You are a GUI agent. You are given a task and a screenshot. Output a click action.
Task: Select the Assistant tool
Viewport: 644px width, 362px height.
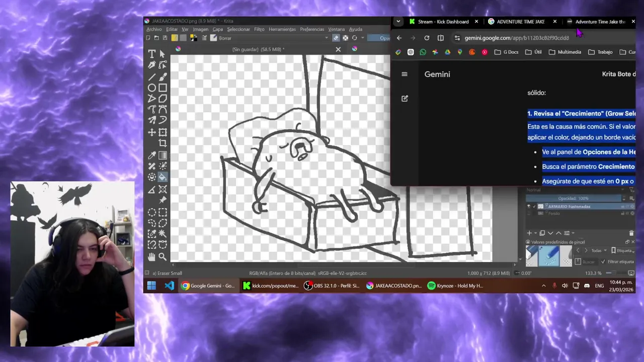163,190
